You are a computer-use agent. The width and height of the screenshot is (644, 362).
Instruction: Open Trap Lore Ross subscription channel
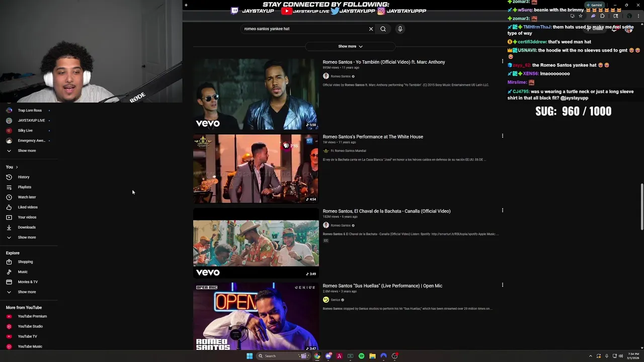[x=30, y=110]
